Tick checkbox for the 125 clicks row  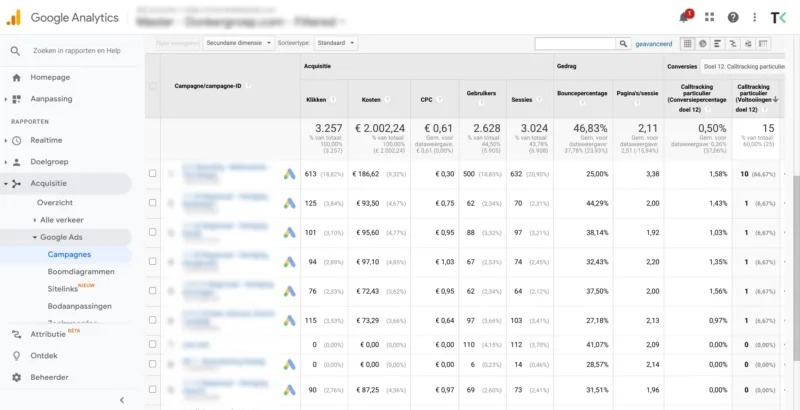153,202
